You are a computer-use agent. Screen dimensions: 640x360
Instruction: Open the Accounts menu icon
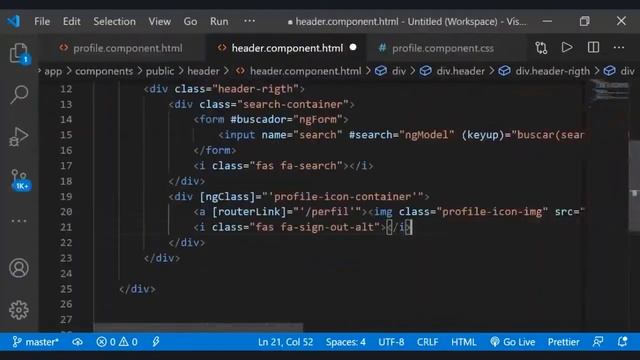[19, 268]
